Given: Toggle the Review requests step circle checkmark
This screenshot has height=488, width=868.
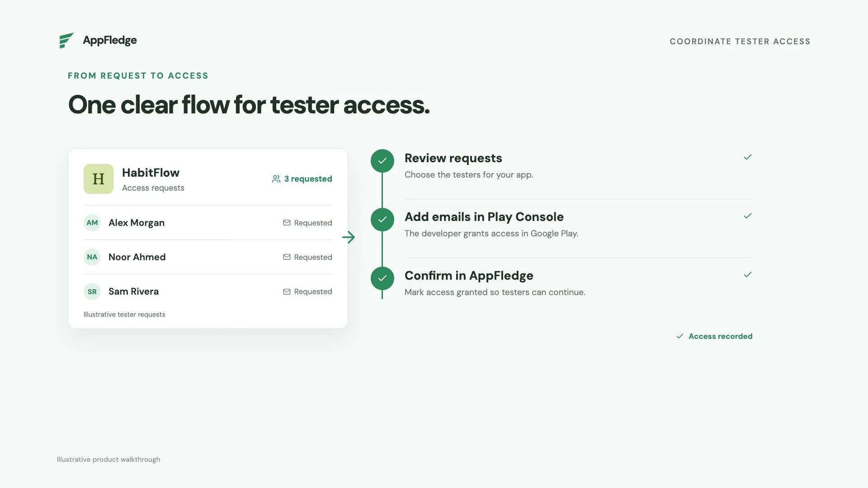Looking at the screenshot, I should (x=382, y=161).
